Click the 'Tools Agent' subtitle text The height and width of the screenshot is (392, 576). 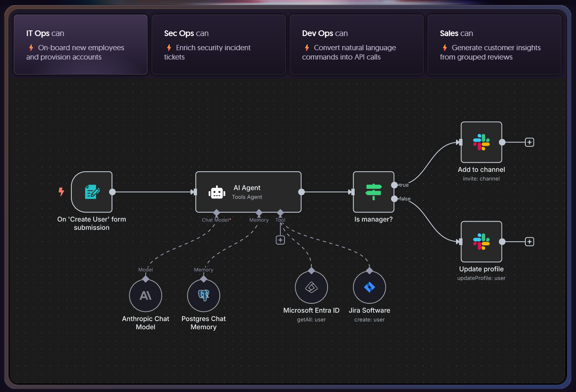(x=247, y=197)
